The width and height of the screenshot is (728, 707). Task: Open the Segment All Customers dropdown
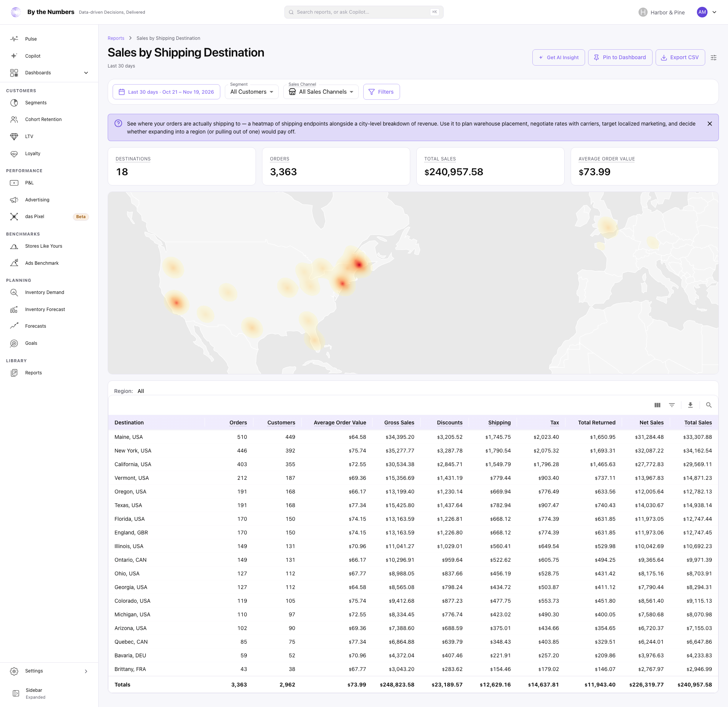click(x=252, y=92)
